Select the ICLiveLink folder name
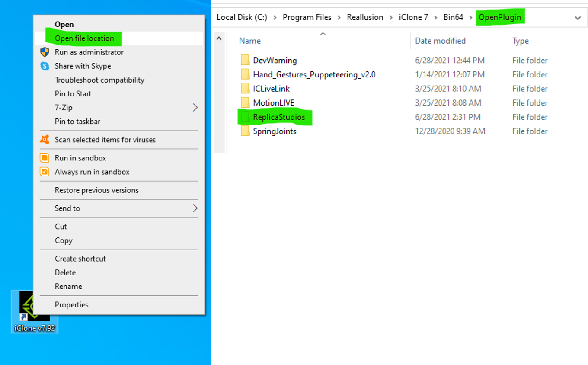Image resolution: width=588 pixels, height=365 pixels. click(x=272, y=89)
